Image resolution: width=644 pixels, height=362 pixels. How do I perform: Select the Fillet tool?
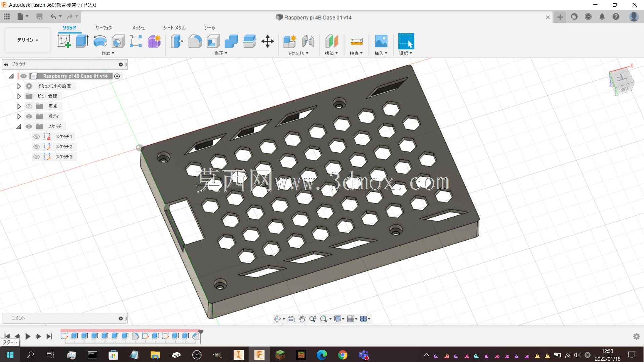(x=195, y=41)
